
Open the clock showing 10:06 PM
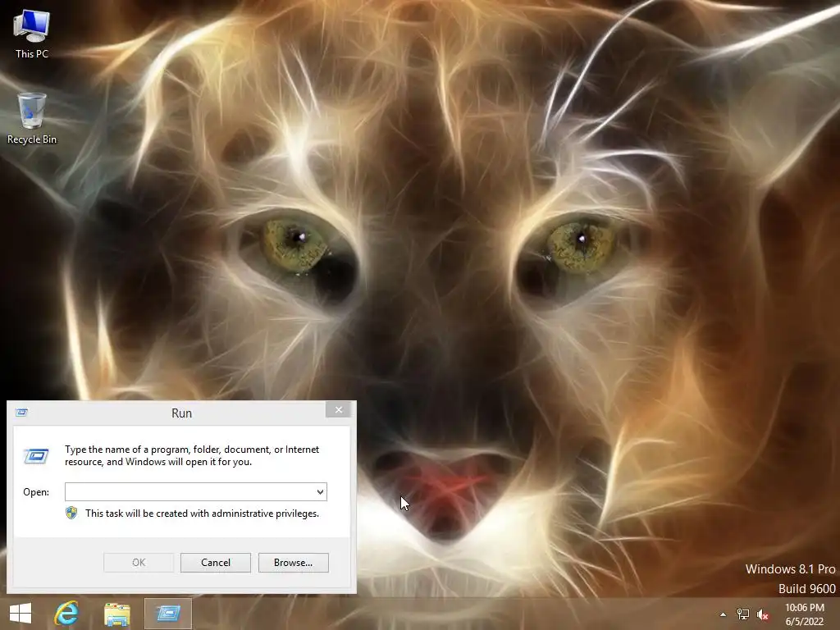(804, 614)
